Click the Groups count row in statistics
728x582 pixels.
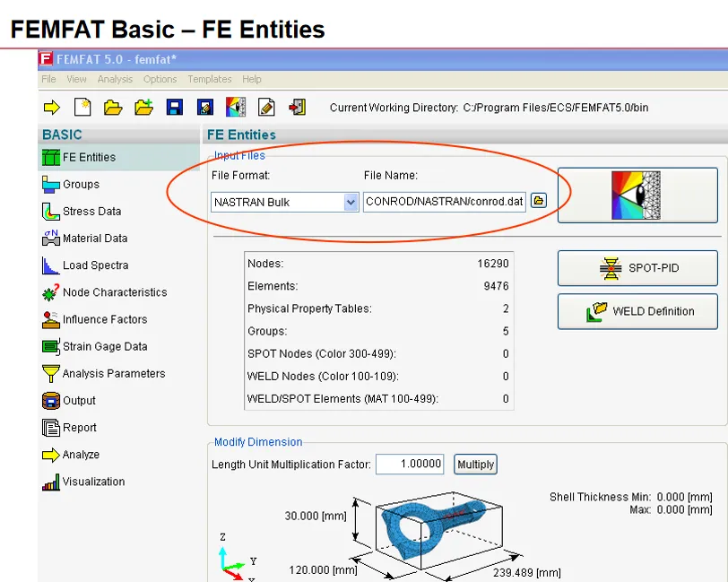pyautogui.click(x=378, y=331)
